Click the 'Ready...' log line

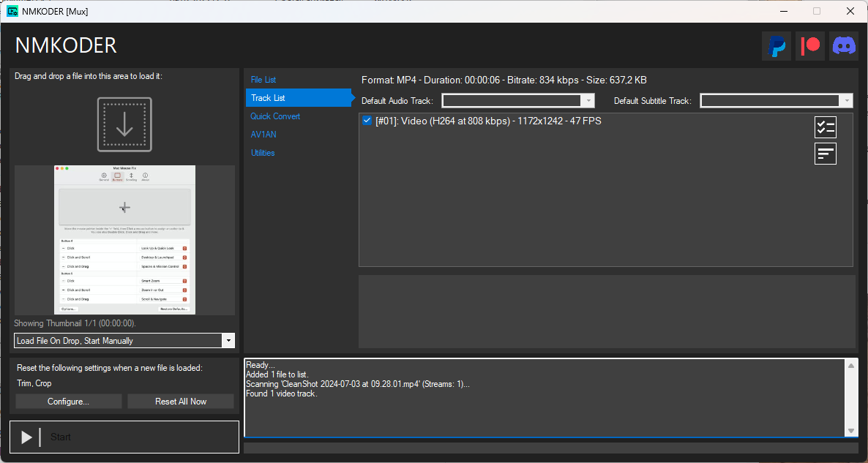point(260,365)
